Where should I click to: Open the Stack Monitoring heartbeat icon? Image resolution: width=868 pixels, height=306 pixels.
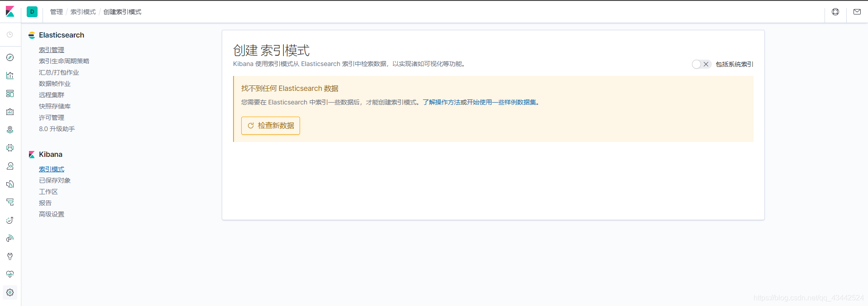point(10,274)
